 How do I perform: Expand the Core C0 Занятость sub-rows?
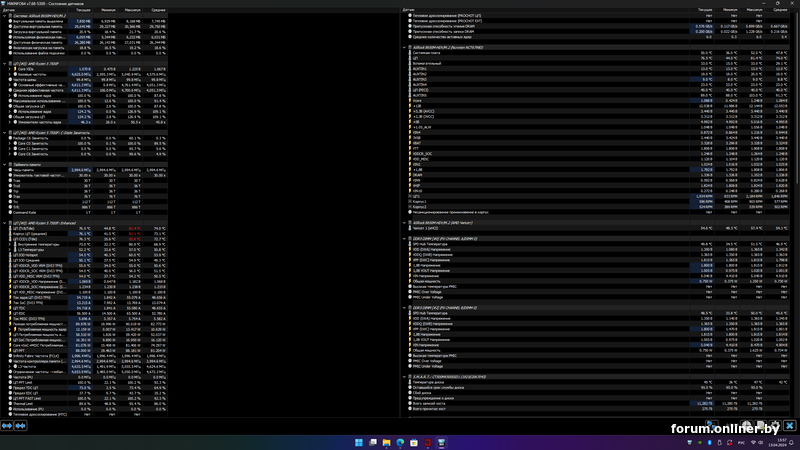coord(10,143)
